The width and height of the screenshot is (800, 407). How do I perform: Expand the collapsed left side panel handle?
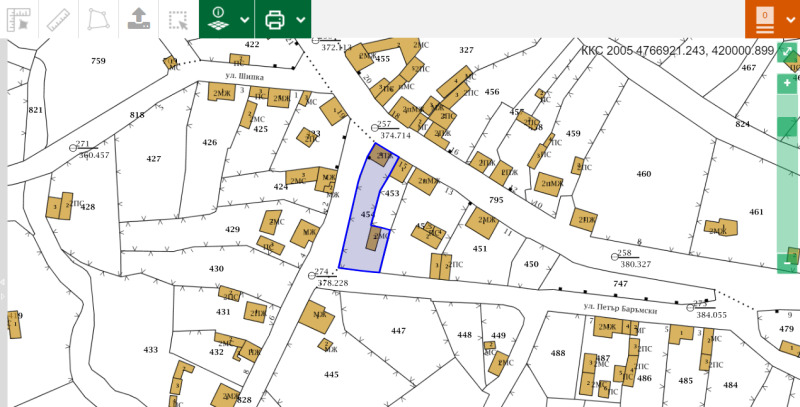[x=3, y=282]
